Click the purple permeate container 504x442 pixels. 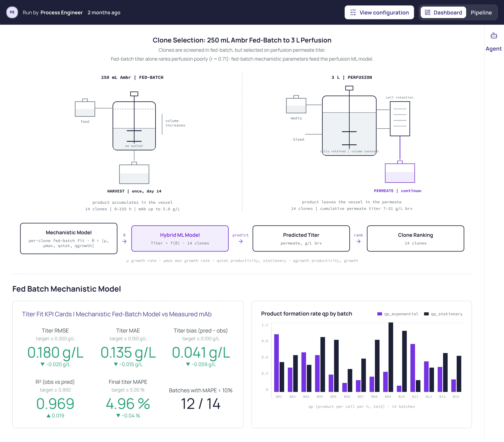tap(400, 172)
